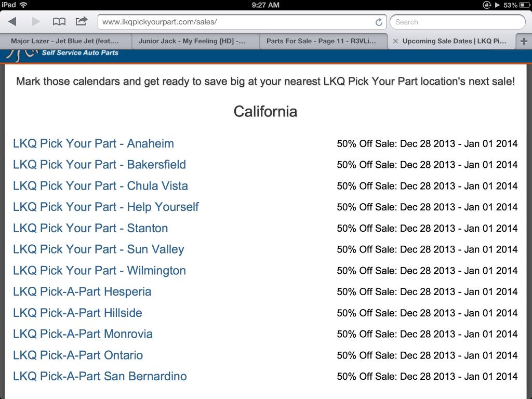Open LKQ Pick-A-Part Hesperia link
Screen dimensions: 532x399
(82, 292)
